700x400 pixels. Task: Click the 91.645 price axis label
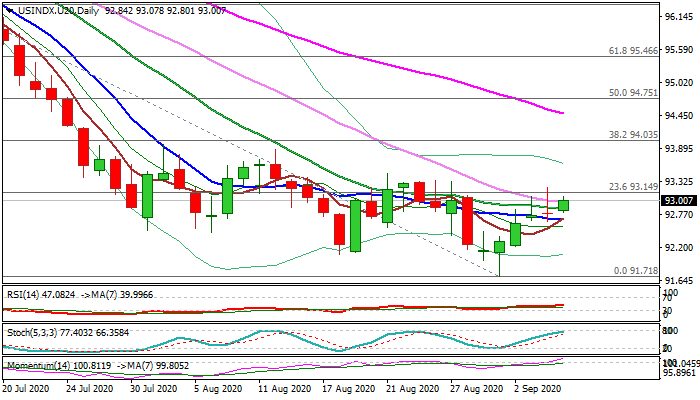[x=678, y=280]
